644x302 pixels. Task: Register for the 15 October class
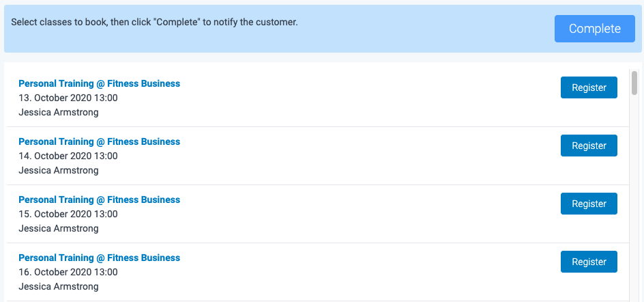589,204
